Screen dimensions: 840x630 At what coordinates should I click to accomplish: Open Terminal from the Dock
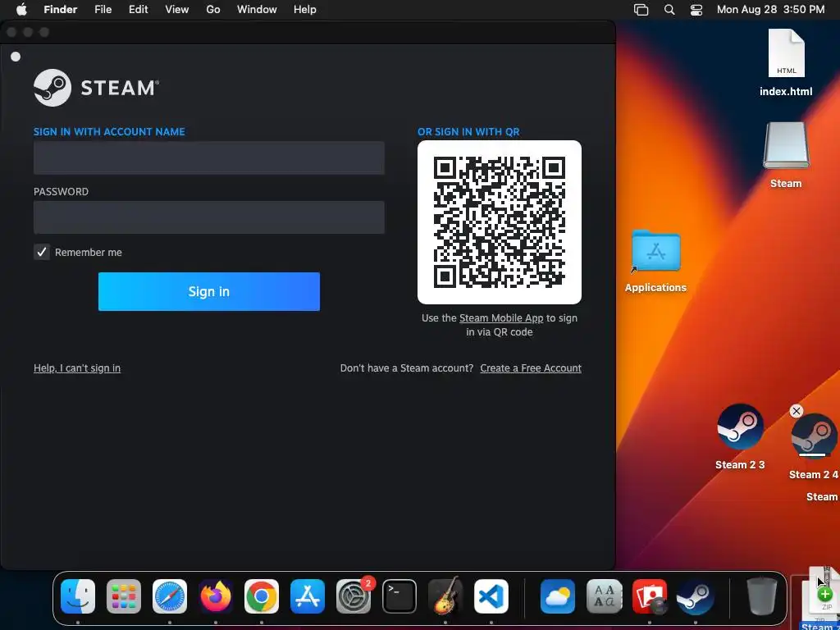pos(399,596)
